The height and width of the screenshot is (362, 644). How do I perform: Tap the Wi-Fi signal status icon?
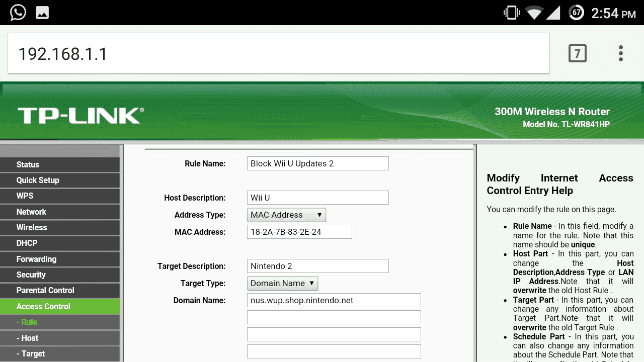click(x=534, y=13)
